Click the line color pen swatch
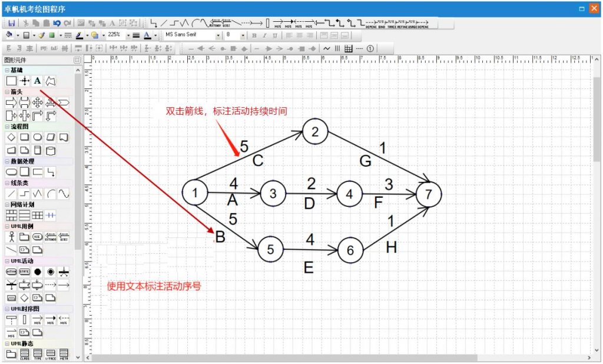 pos(79,35)
